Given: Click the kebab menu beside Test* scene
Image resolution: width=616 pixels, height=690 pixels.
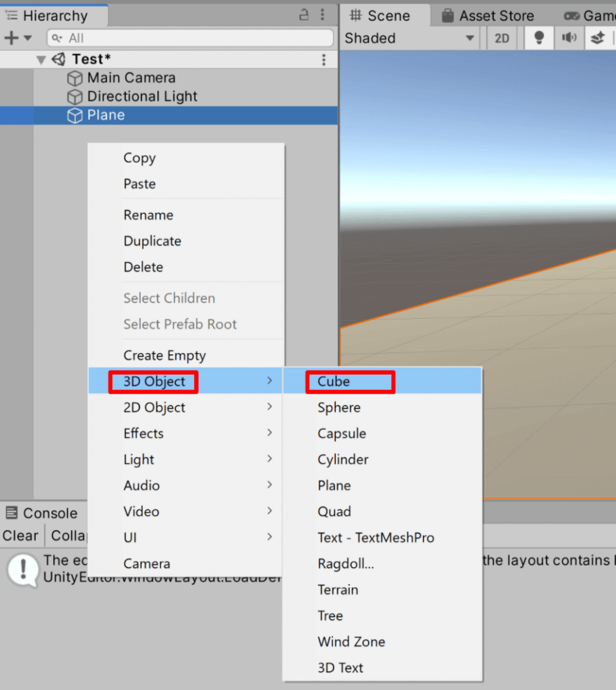Looking at the screenshot, I should click(324, 59).
